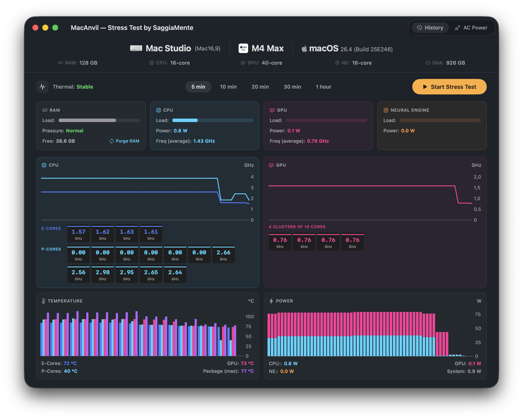This screenshot has width=523, height=420.
Task: Click the Power lightning bolt icon
Action: tap(271, 301)
